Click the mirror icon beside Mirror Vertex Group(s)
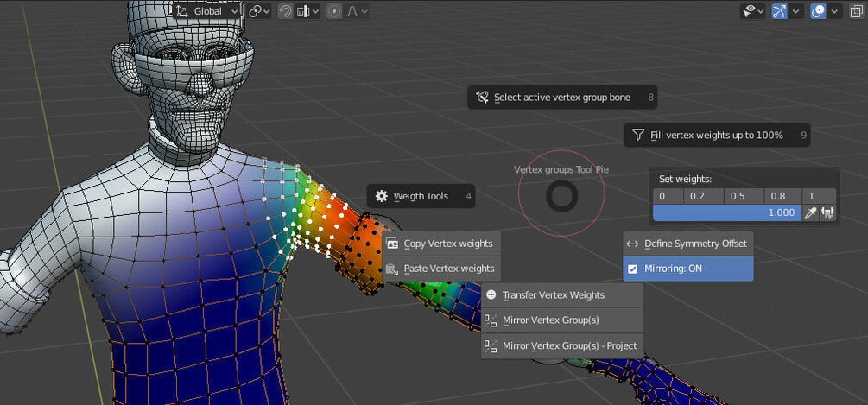868x405 pixels. pyautogui.click(x=491, y=320)
